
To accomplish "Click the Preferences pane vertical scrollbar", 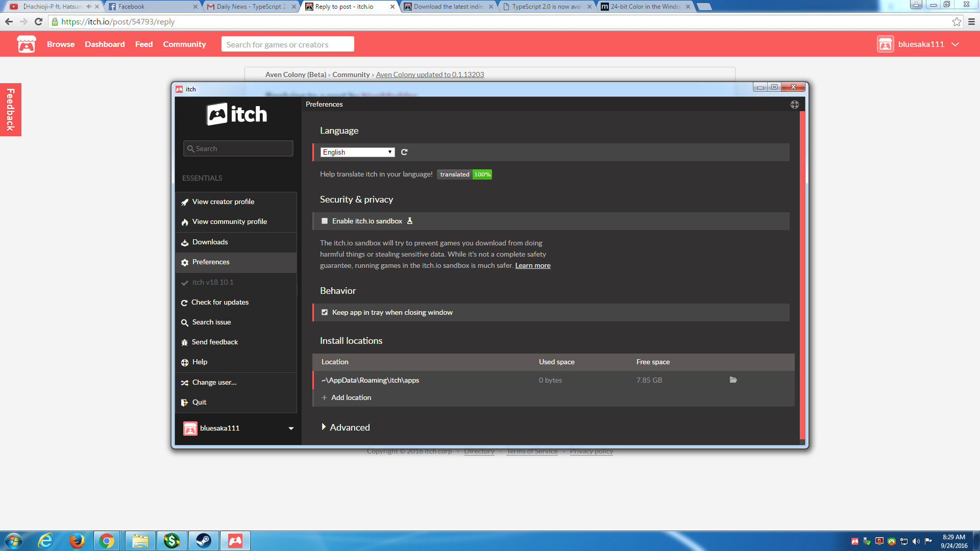I will coord(802,275).
